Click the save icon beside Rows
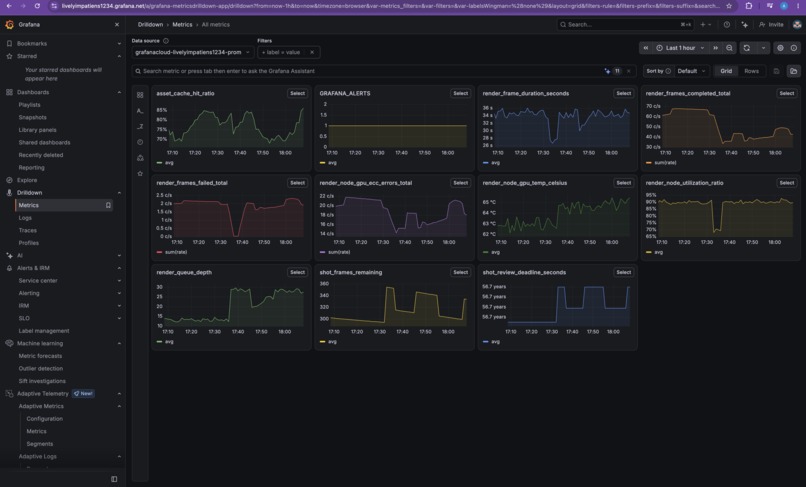The width and height of the screenshot is (806, 487). coord(777,71)
